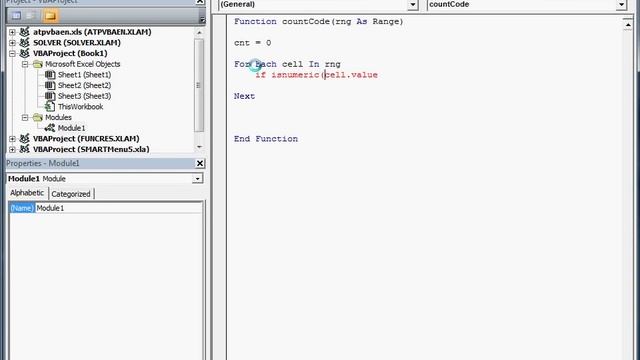This screenshot has height=360, width=640.
Task: Click 'Function countCode(rng As Range)' line
Action: [318, 22]
